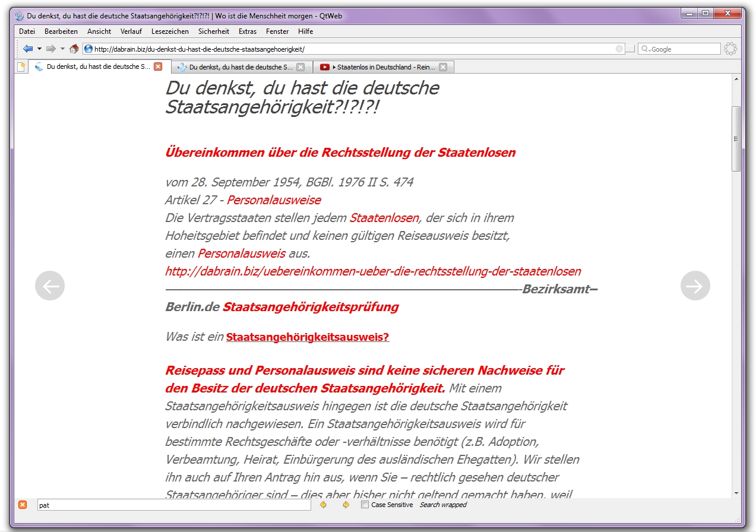Go to previous article with left arrow circle

(50, 286)
